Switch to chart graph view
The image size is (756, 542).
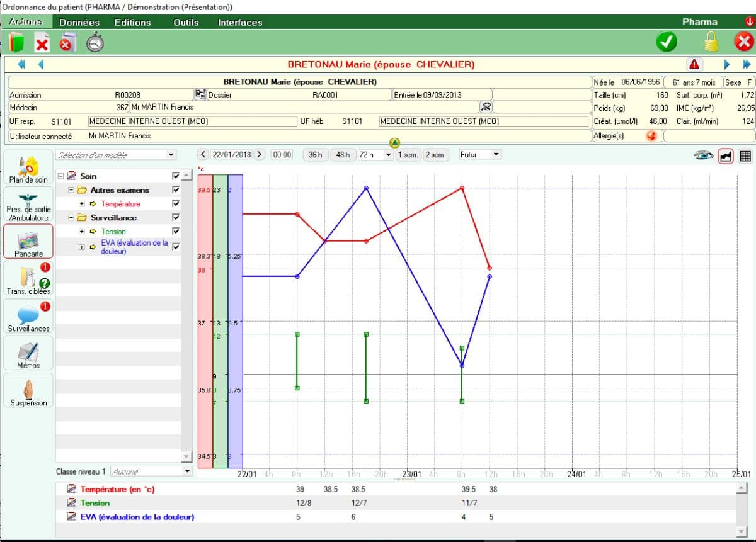coord(726,156)
